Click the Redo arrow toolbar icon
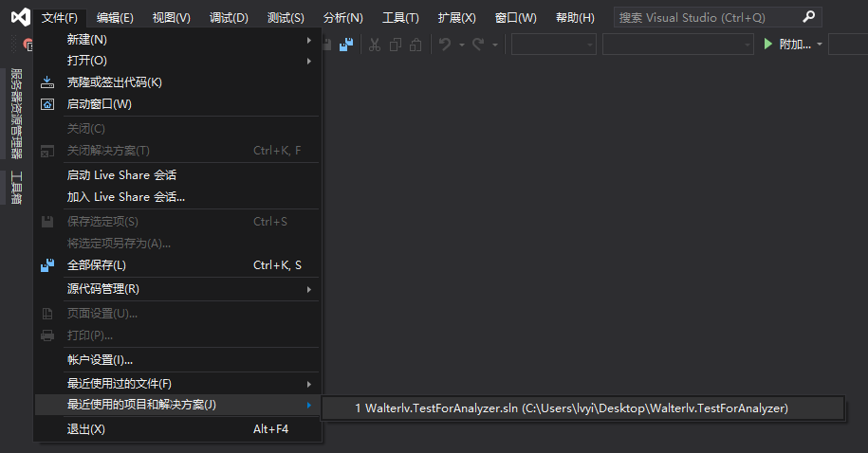 (478, 45)
